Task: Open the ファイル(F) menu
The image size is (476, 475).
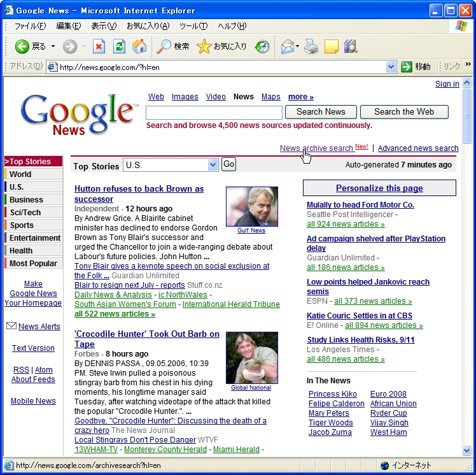Action: [30, 26]
